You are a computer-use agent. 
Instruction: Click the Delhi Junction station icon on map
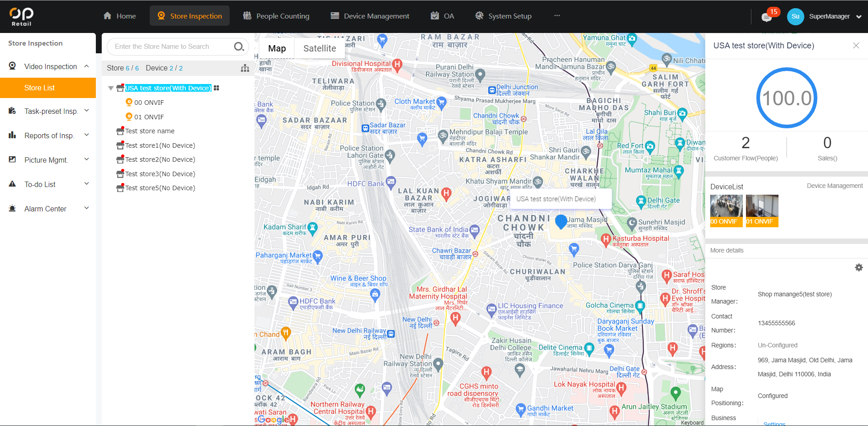(x=492, y=90)
